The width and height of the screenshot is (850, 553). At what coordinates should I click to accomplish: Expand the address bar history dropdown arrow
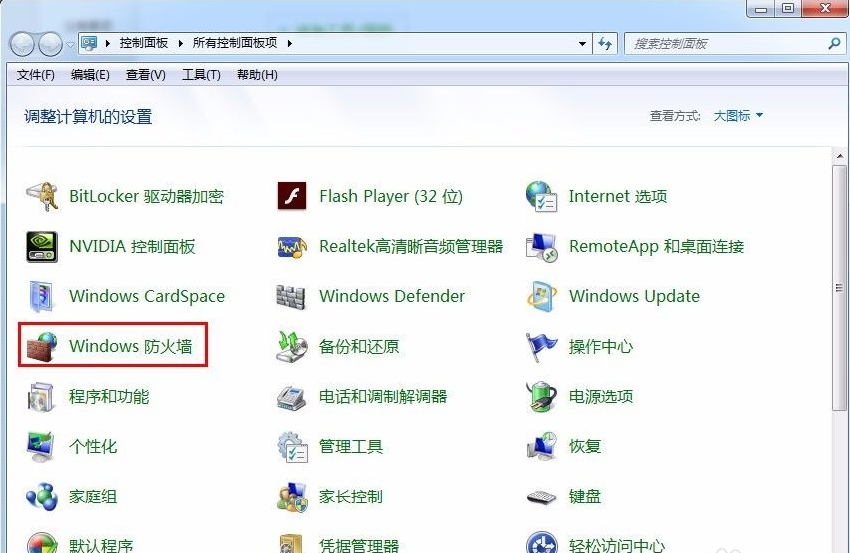point(582,43)
